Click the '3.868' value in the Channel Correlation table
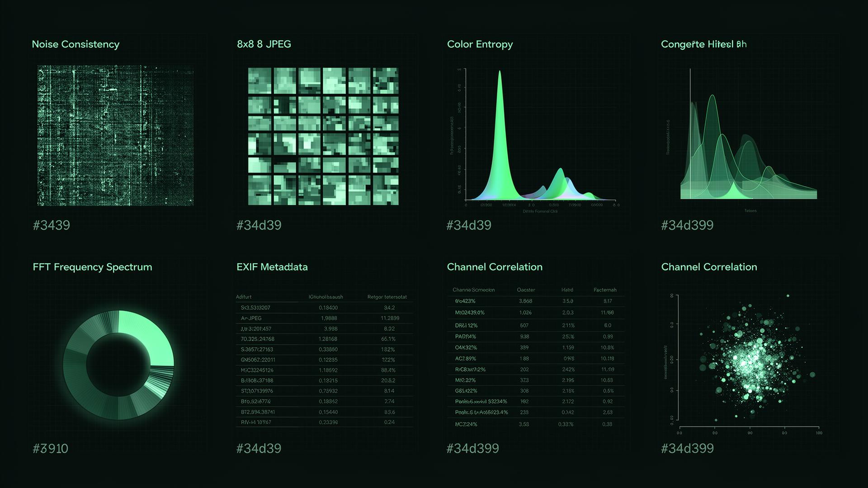 point(526,301)
